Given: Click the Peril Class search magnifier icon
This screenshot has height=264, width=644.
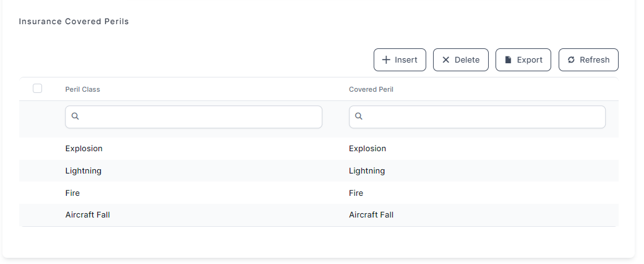Looking at the screenshot, I should tap(75, 117).
